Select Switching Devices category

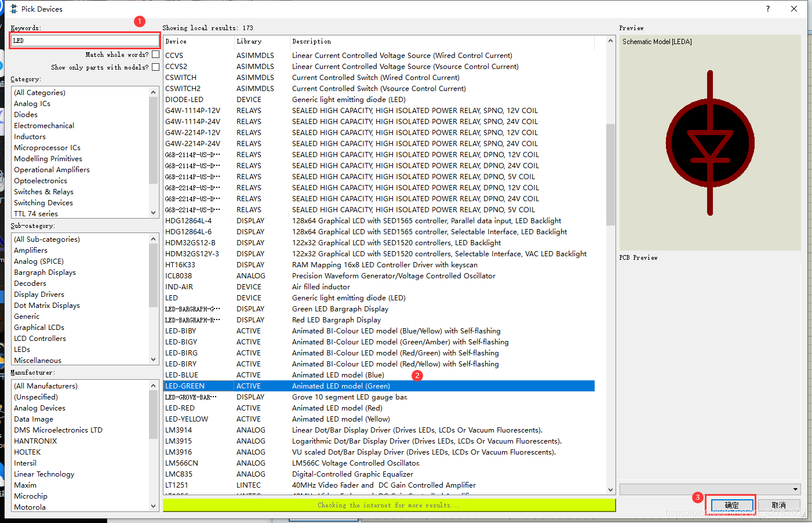(43, 203)
